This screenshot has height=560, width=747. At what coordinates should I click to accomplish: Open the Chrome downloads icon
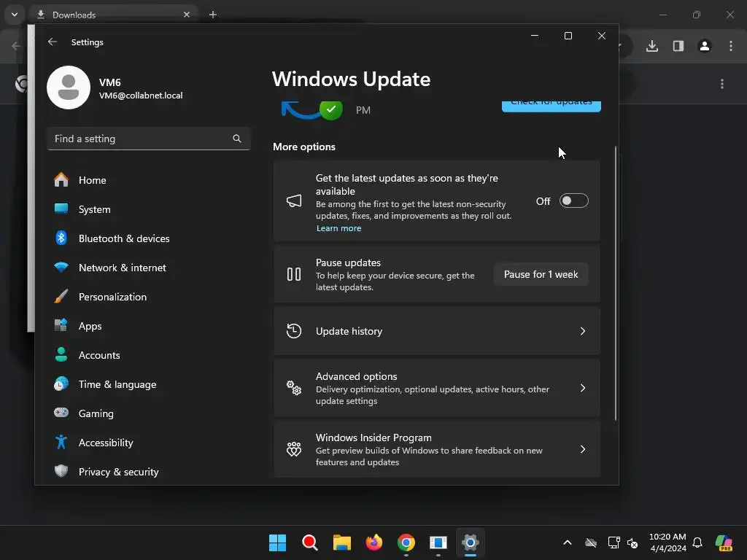(652, 46)
